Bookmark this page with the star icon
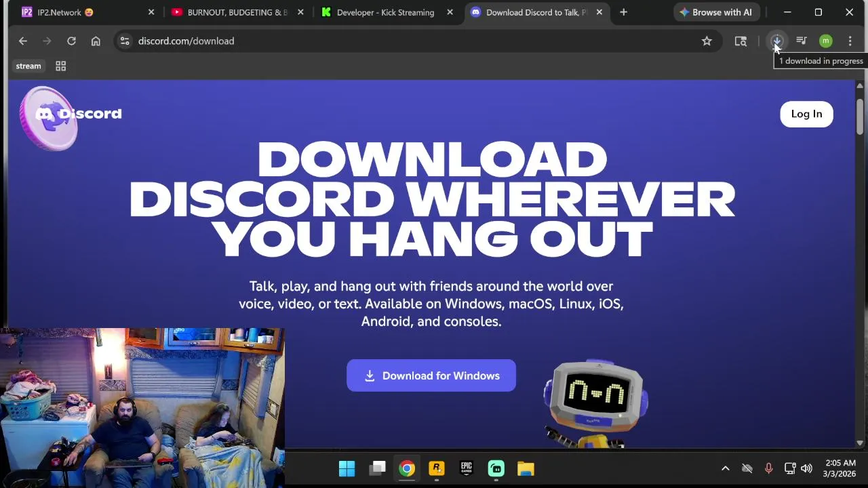868x488 pixels. [x=707, y=41]
